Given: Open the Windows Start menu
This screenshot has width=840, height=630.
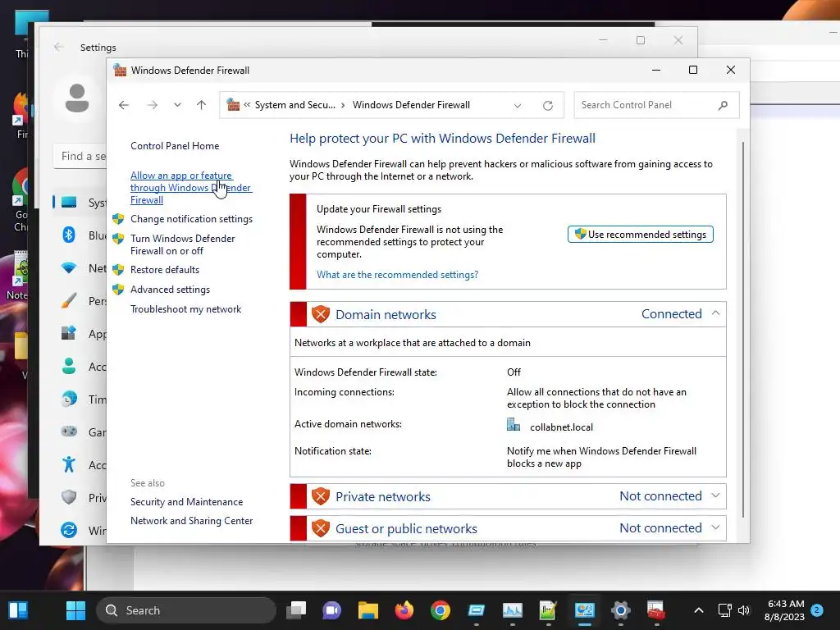Looking at the screenshot, I should [x=75, y=610].
